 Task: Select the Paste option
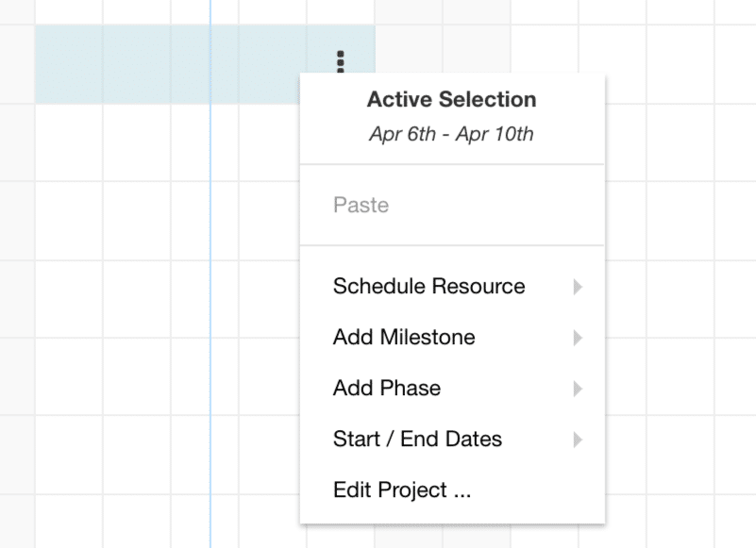click(361, 205)
